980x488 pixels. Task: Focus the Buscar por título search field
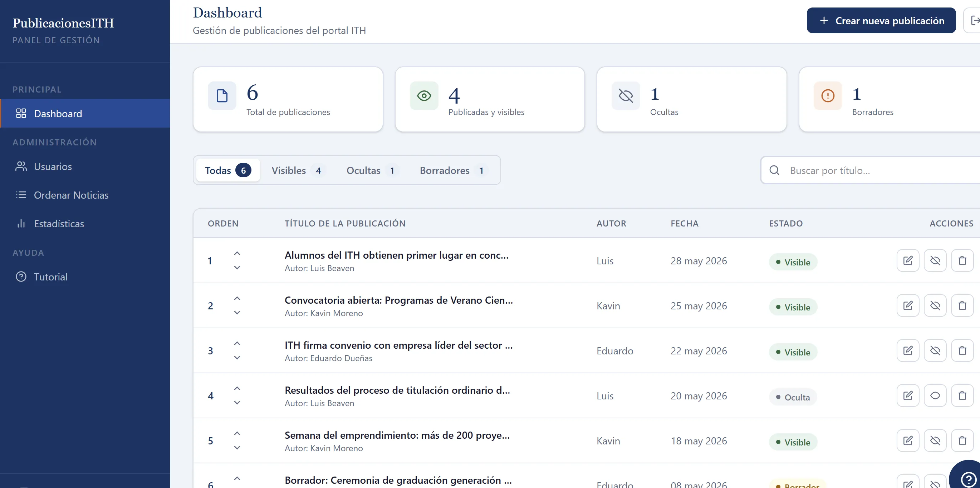tap(871, 170)
